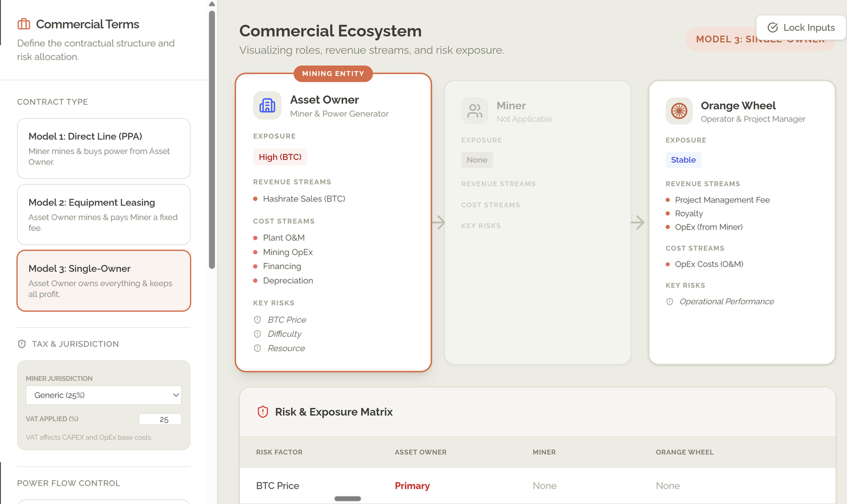
Task: Click Hashrate Sales (BTC) revenue stream
Action: [304, 199]
